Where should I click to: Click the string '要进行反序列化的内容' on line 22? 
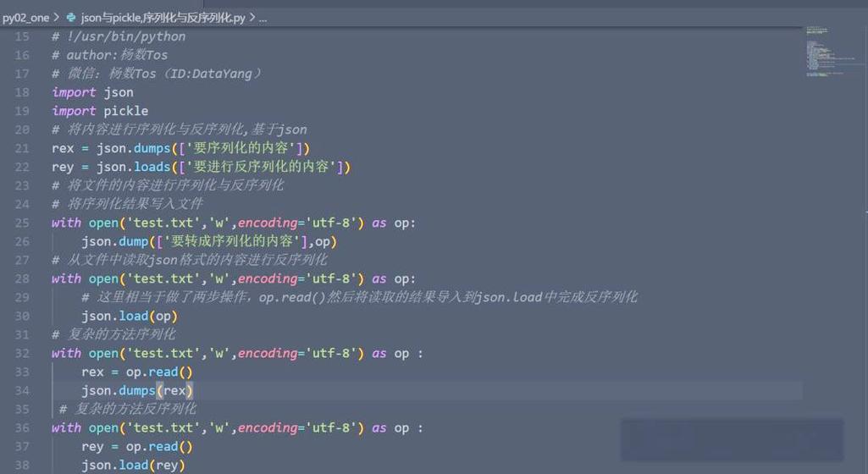click(262, 167)
